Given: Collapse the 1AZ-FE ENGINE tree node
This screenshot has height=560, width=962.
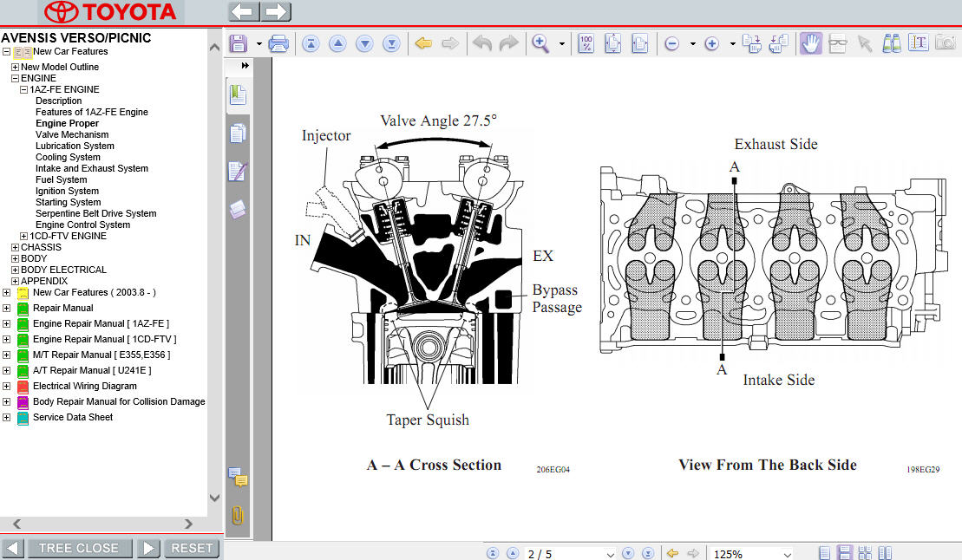Looking at the screenshot, I should [x=24, y=89].
